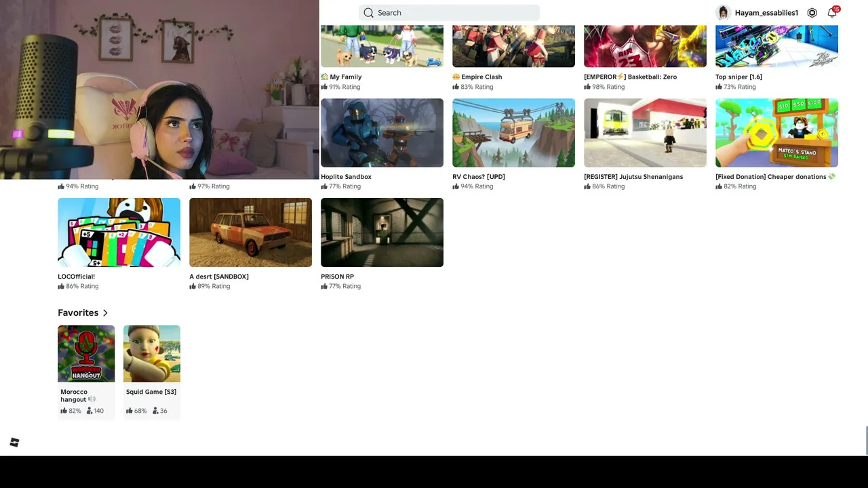Open the Squid Game [S3] favorite thumbnail
Image resolution: width=868 pixels, height=488 pixels.
click(152, 354)
